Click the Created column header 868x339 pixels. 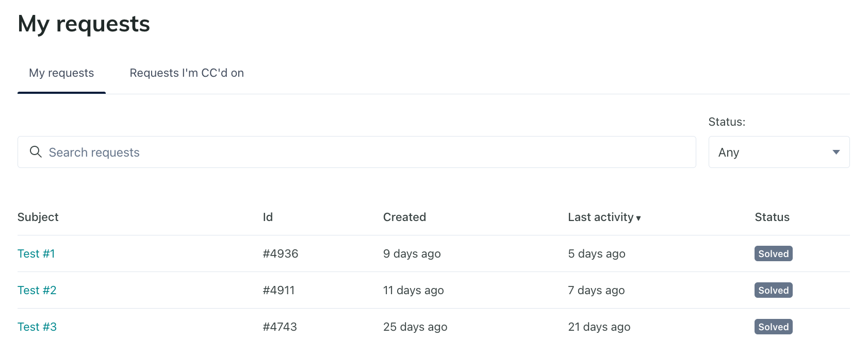point(404,217)
